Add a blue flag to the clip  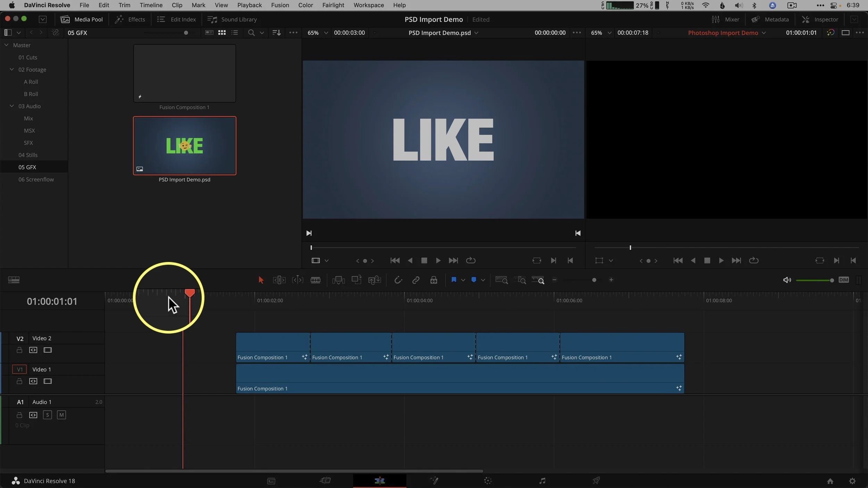click(x=454, y=280)
